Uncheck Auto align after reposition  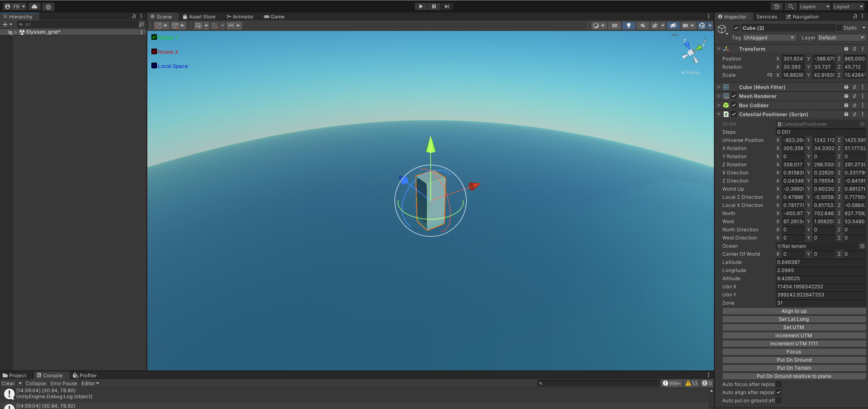[778, 392]
